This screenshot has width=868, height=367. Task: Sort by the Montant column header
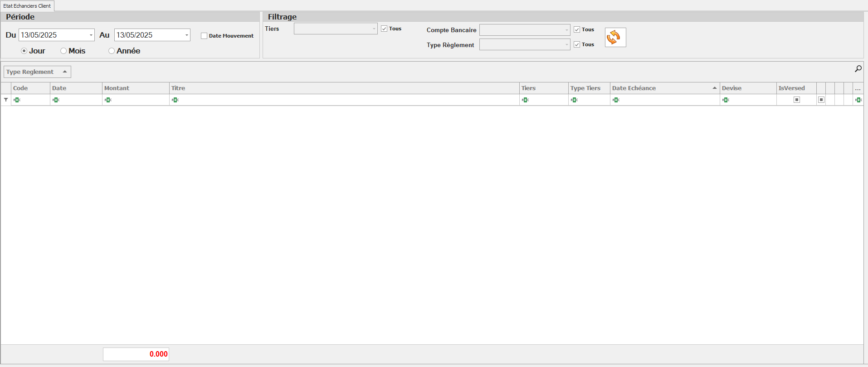135,88
